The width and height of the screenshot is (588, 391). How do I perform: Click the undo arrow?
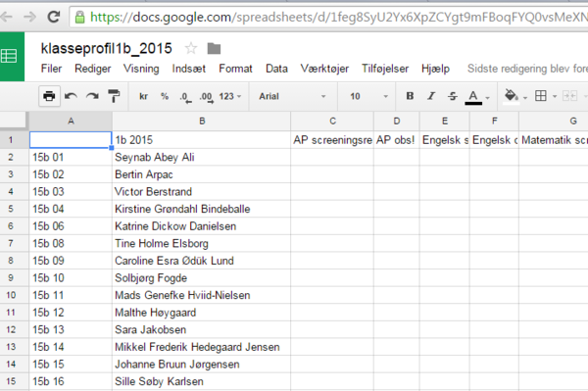71,96
